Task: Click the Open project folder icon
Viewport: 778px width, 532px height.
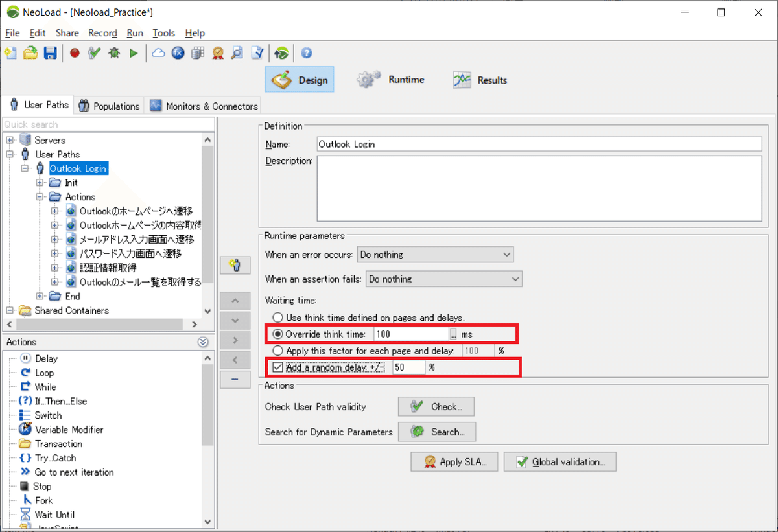Action: [x=30, y=53]
